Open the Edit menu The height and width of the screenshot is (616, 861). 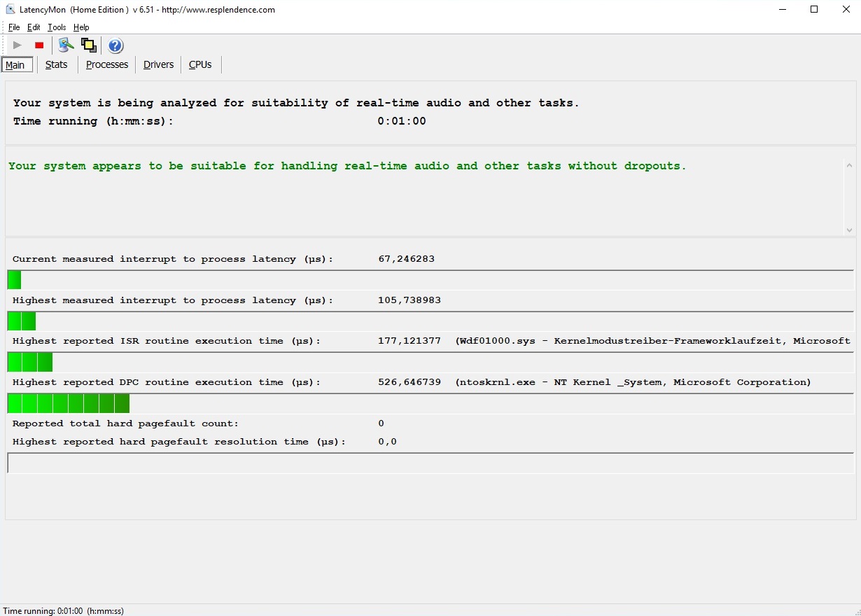click(x=34, y=27)
